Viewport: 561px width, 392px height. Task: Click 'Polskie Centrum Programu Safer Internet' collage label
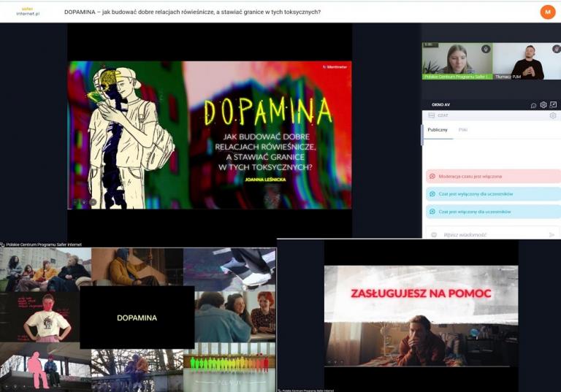[44, 245]
